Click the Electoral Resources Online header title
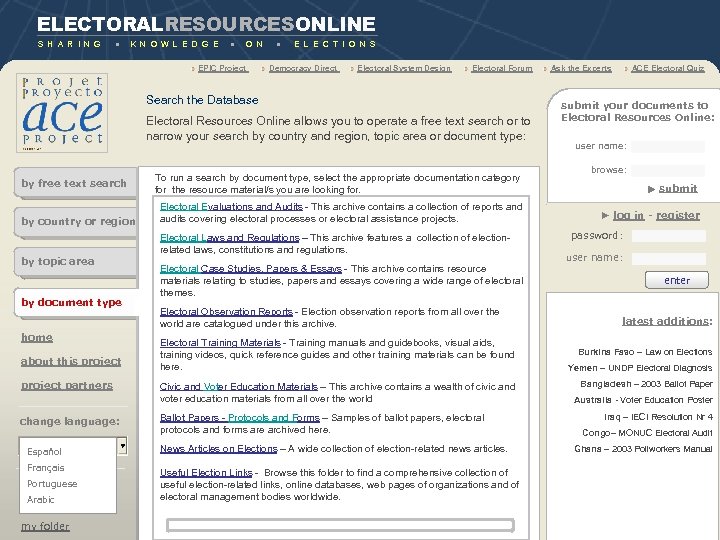The height and width of the screenshot is (540, 720). click(x=207, y=24)
